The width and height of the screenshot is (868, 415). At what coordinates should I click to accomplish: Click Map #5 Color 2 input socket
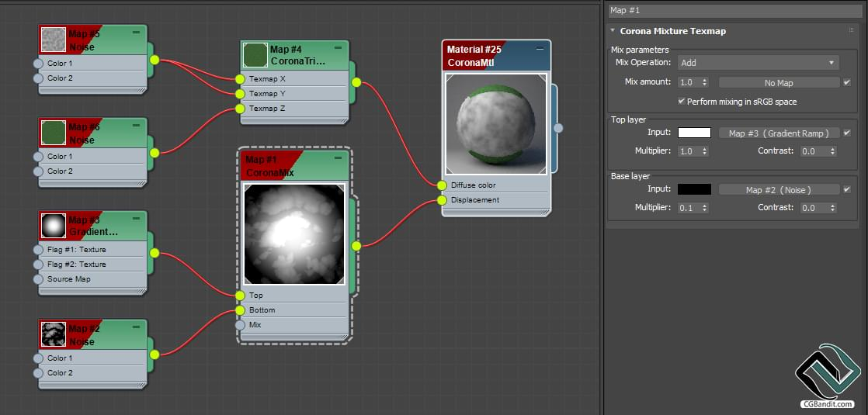[x=38, y=78]
